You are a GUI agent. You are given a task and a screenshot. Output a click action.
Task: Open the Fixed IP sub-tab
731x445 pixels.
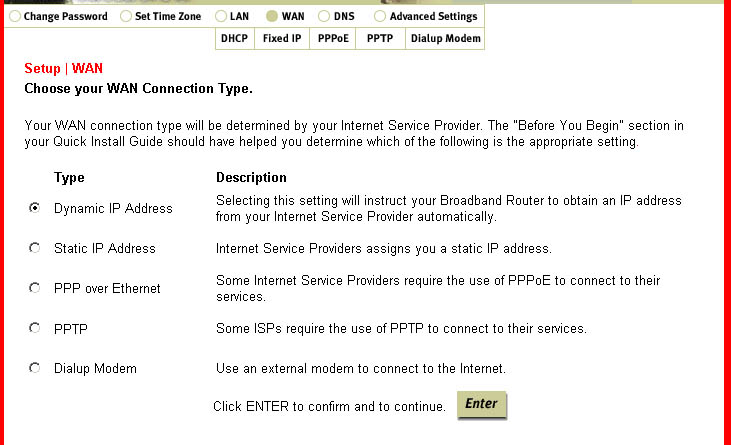pos(282,39)
